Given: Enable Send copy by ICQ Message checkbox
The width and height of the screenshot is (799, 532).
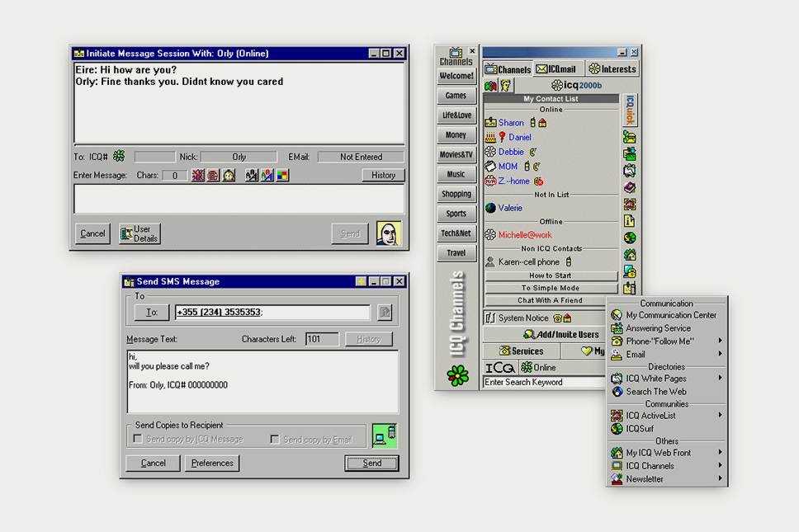Looking at the screenshot, I should (138, 440).
